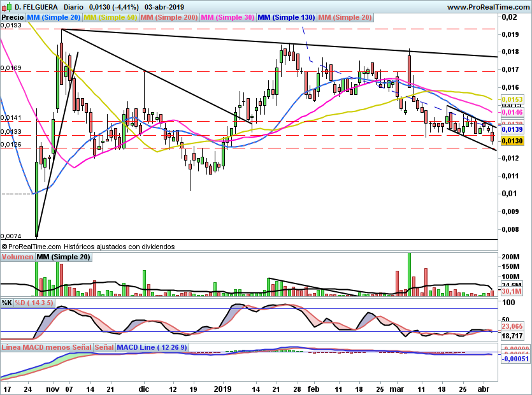532x395 pixels.
Task: Select the Línea MACD menos Señal label
Action: [47, 347]
